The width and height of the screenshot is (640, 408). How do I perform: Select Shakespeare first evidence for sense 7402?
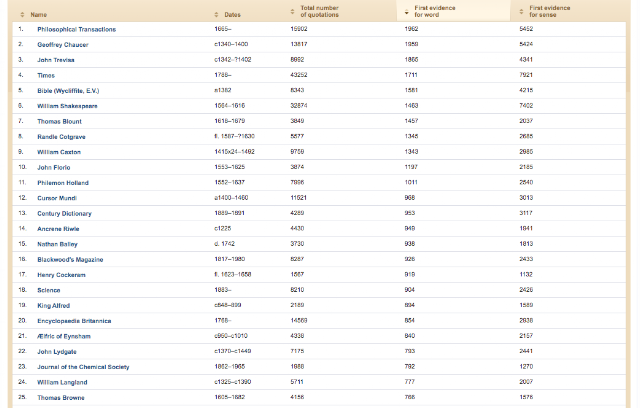tap(526, 106)
